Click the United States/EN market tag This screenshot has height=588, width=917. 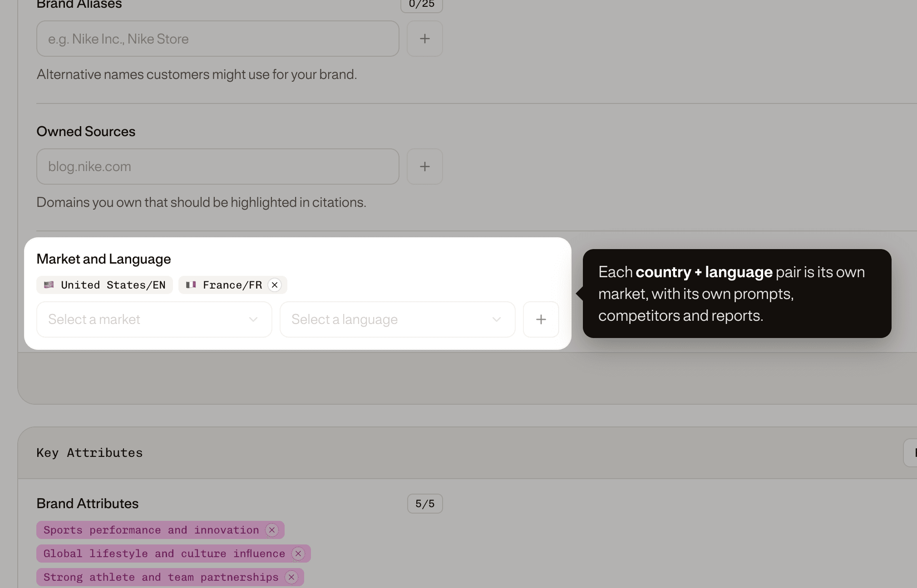(x=104, y=285)
